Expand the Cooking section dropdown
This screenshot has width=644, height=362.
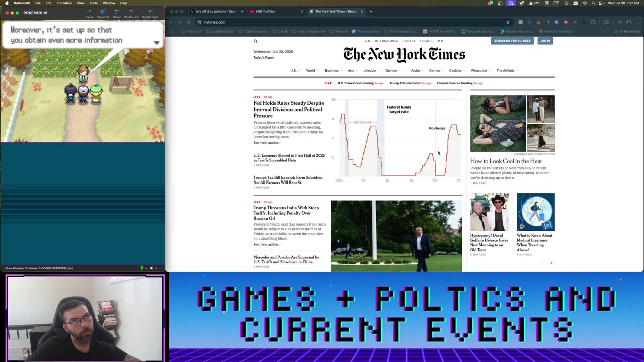(x=457, y=71)
